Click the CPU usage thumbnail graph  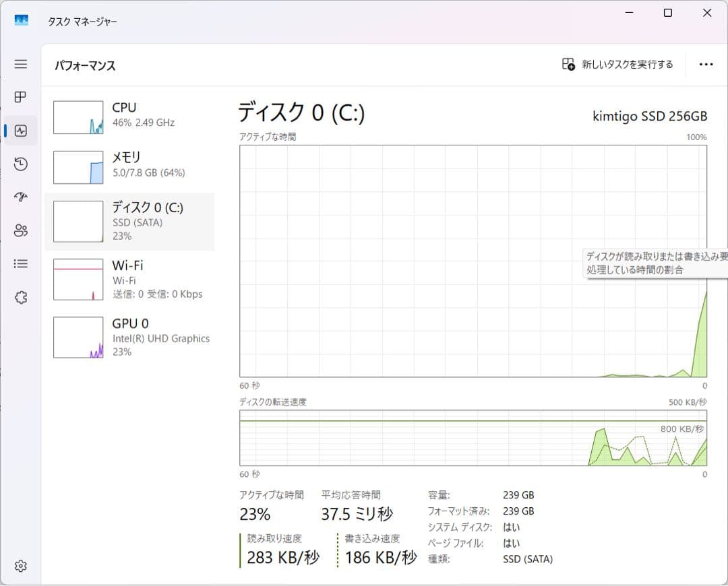(78, 117)
